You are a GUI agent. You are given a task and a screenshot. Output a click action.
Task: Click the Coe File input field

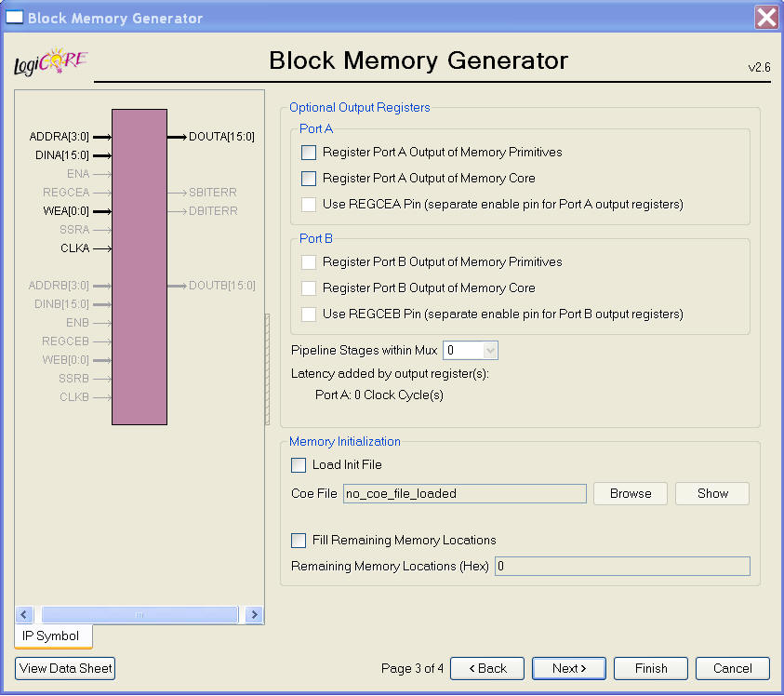[x=464, y=494]
